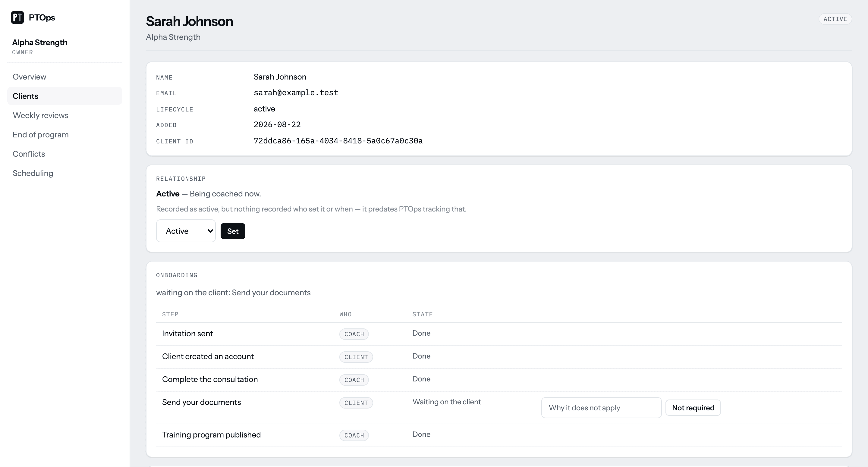This screenshot has width=868, height=467.
Task: Click the 'Send your documents' step
Action: coord(202,402)
